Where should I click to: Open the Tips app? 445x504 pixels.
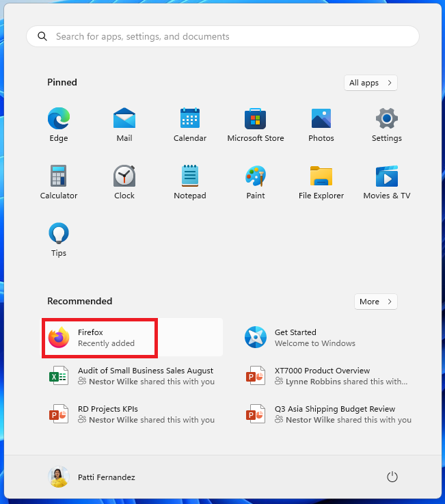(x=59, y=240)
